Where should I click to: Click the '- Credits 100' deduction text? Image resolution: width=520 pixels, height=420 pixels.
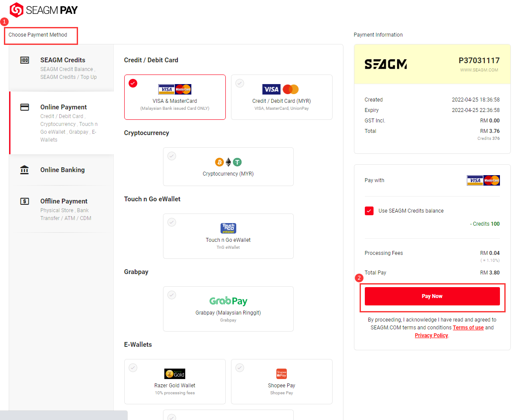pos(485,224)
